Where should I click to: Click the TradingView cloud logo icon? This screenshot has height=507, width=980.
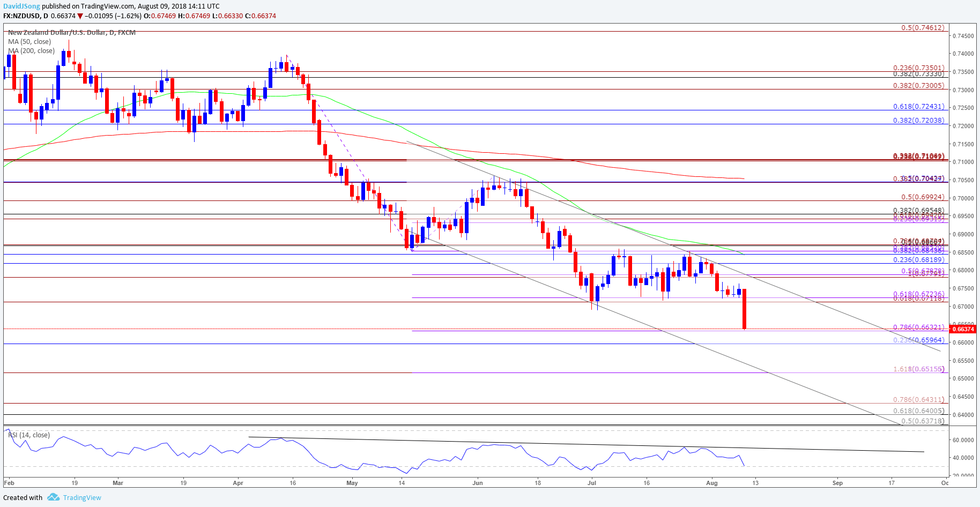pyautogui.click(x=53, y=497)
